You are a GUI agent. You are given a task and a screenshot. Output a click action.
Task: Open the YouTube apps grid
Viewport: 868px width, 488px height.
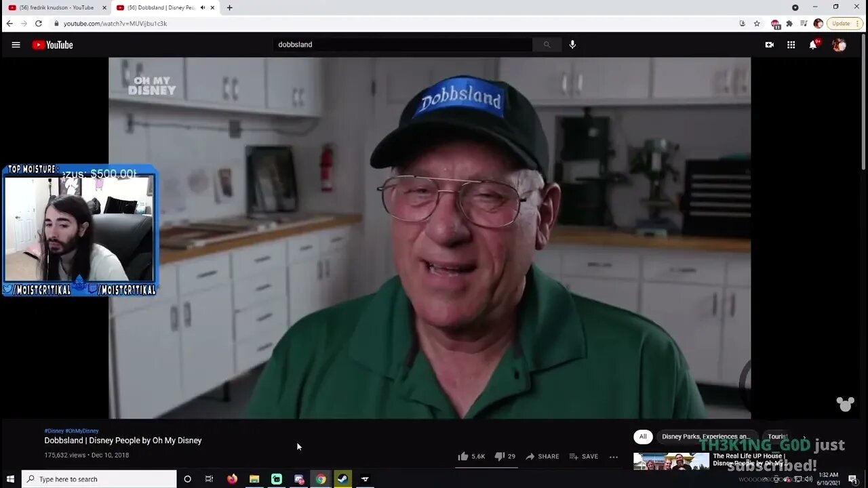(791, 45)
